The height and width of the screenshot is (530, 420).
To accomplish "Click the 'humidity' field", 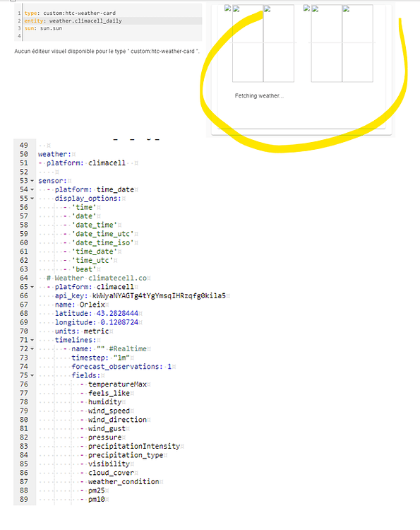I will tap(105, 402).
